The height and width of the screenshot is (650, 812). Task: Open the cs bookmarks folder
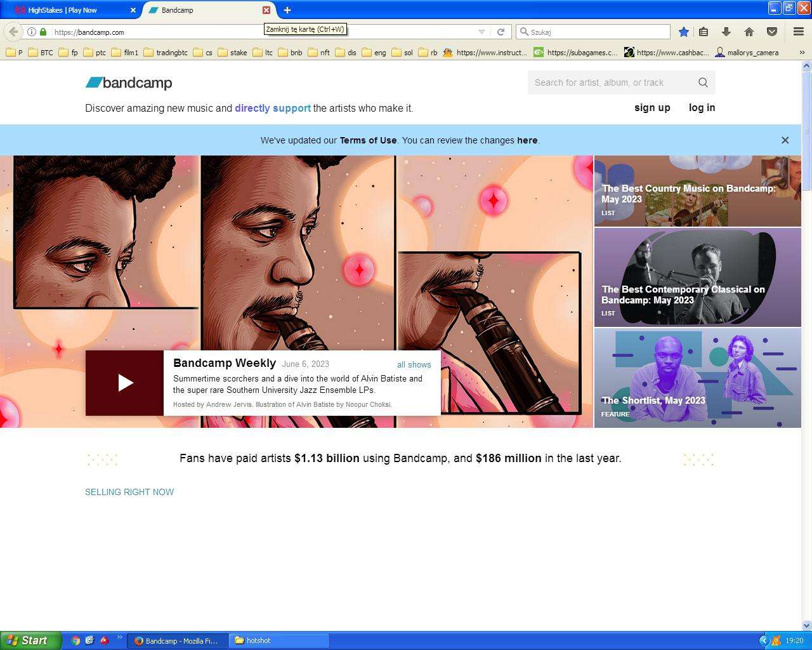coord(202,53)
